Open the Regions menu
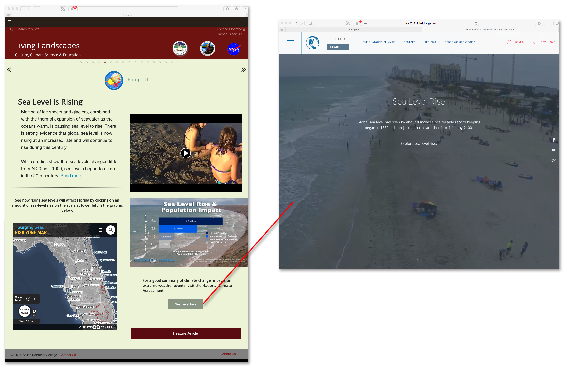 point(430,42)
